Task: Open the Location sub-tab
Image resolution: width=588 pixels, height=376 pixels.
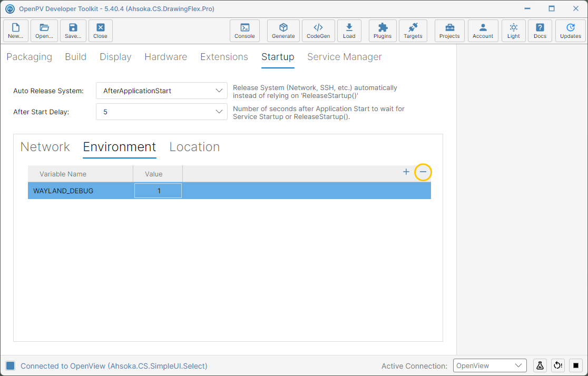Action: 194,147
